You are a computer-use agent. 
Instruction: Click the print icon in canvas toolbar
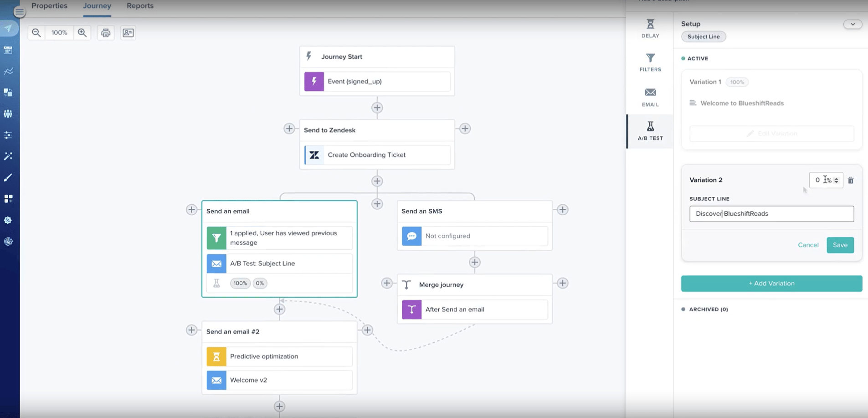pyautogui.click(x=106, y=33)
